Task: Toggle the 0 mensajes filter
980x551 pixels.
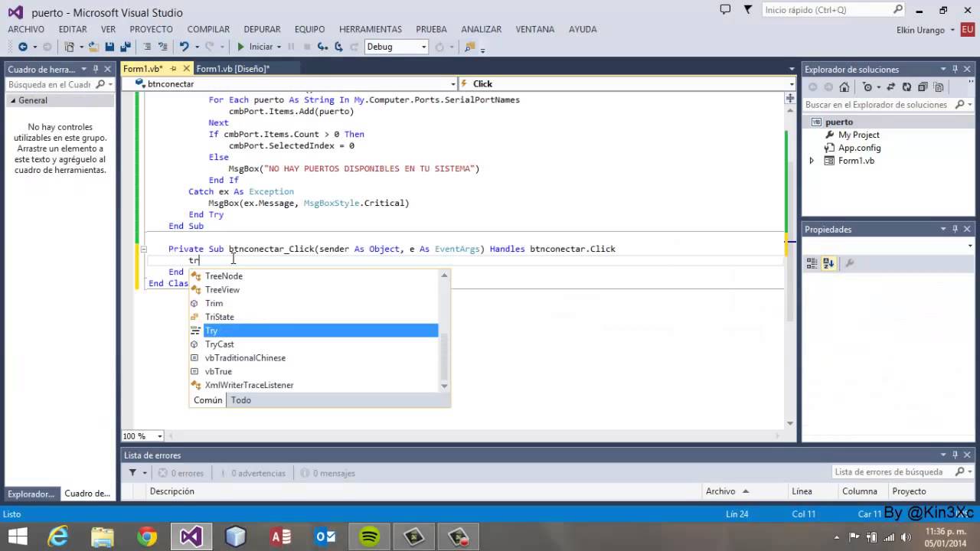Action: click(x=329, y=473)
